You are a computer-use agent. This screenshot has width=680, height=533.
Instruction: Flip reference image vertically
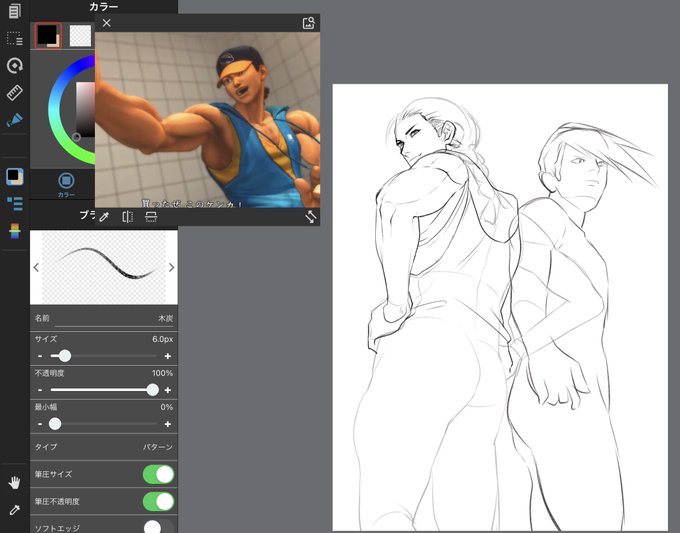151,216
